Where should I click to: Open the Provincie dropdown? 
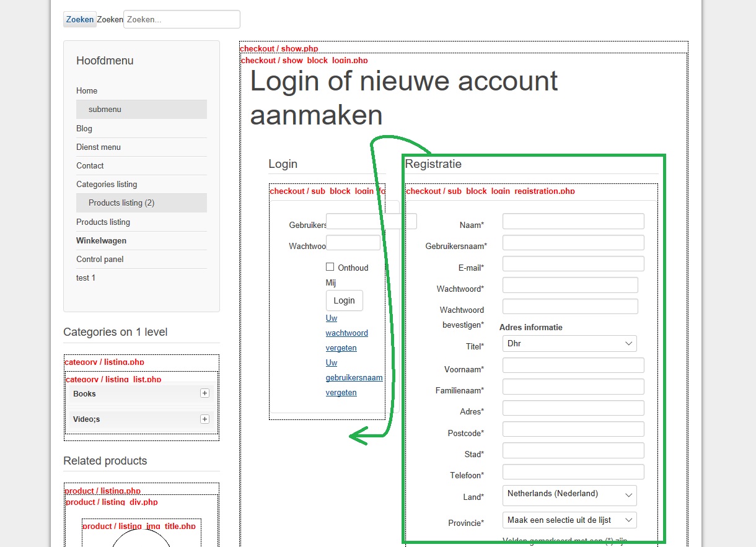point(569,520)
